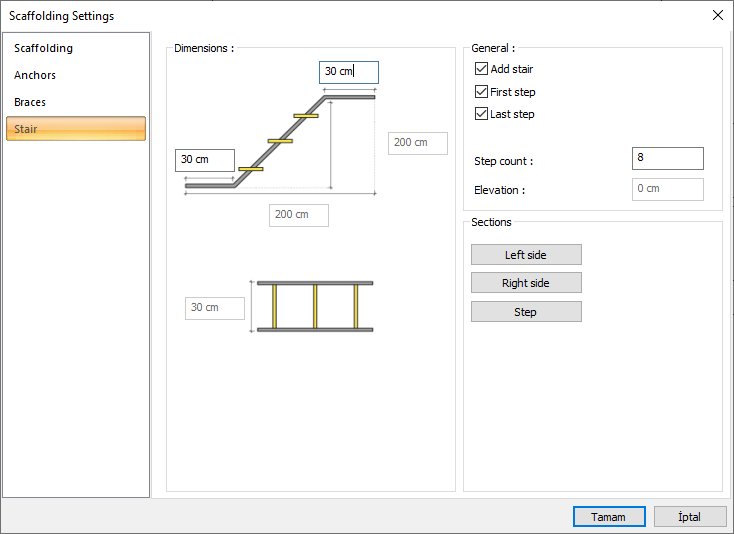
Task: Open the Right side section settings
Action: [526, 283]
